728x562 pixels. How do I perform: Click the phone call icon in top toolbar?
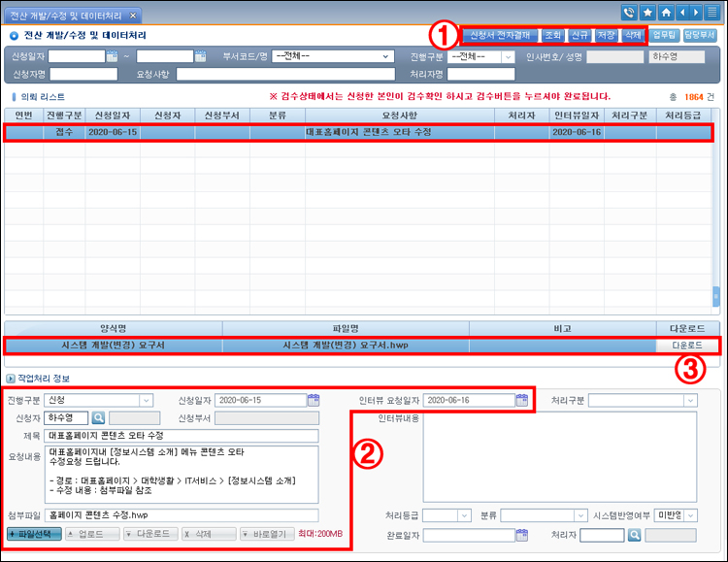tap(629, 12)
